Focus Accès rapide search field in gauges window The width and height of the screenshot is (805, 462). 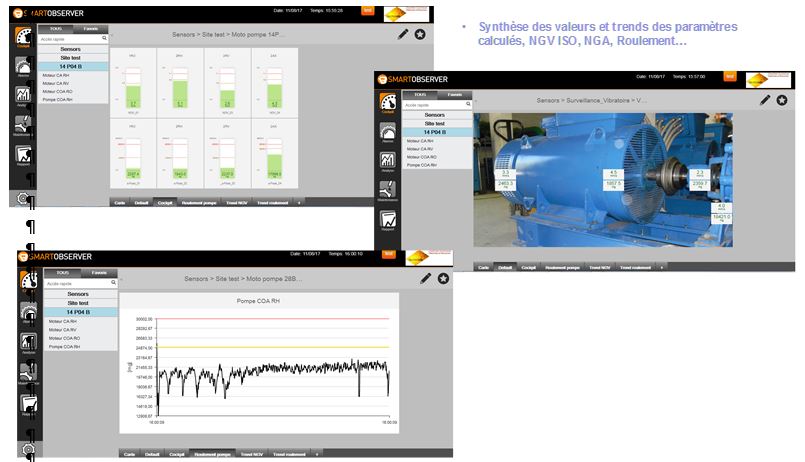click(x=73, y=39)
